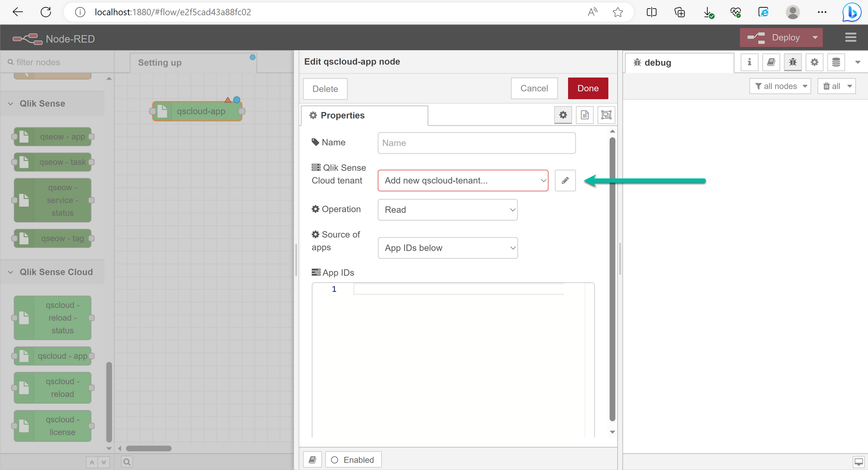This screenshot has width=868, height=470.
Task: Click the filter nodes search field
Action: tap(57, 62)
